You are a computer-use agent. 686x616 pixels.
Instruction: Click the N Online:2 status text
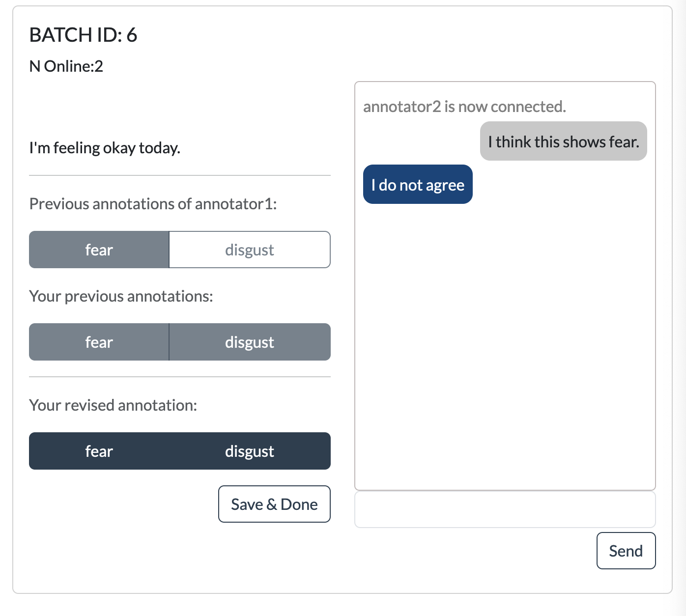coord(66,66)
